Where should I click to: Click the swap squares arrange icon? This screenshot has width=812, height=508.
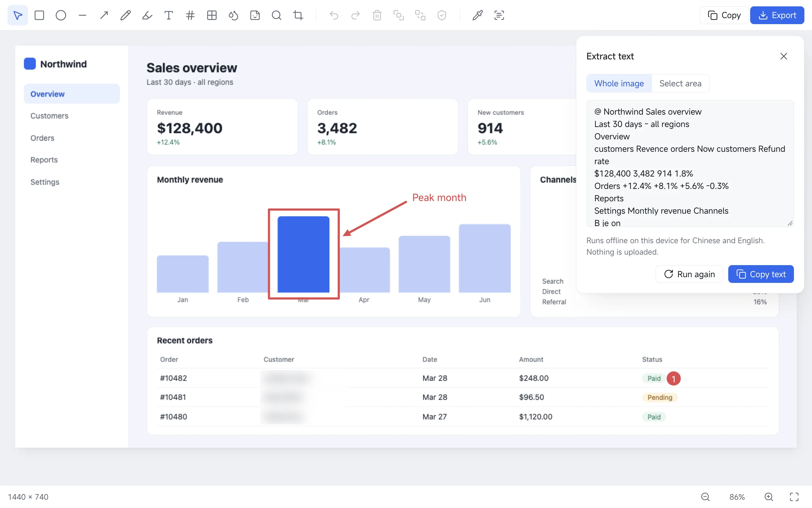pos(420,15)
